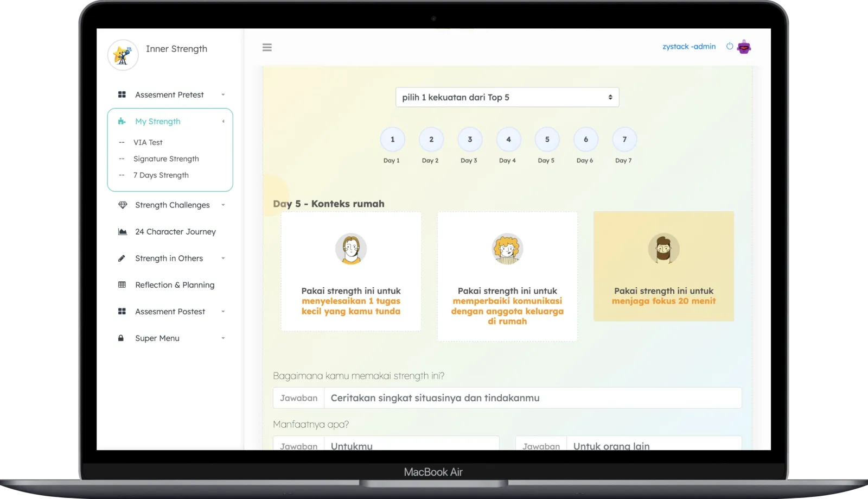Expand the Super Menu chevron
The height and width of the screenshot is (499, 868).
223,338
